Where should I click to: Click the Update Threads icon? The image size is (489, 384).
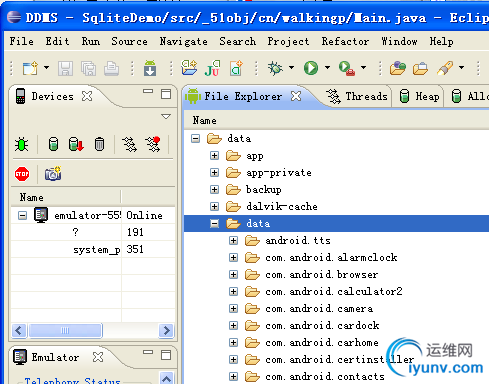[x=129, y=144]
